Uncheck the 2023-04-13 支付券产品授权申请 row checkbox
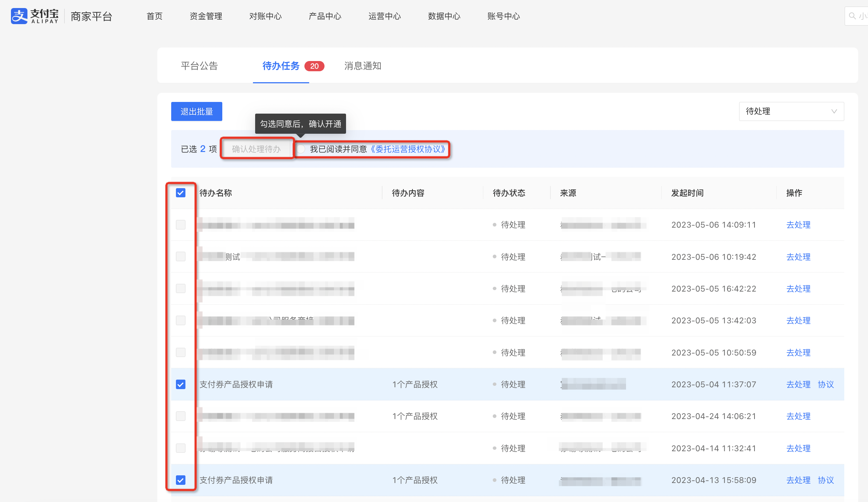The width and height of the screenshot is (868, 502). (181, 480)
